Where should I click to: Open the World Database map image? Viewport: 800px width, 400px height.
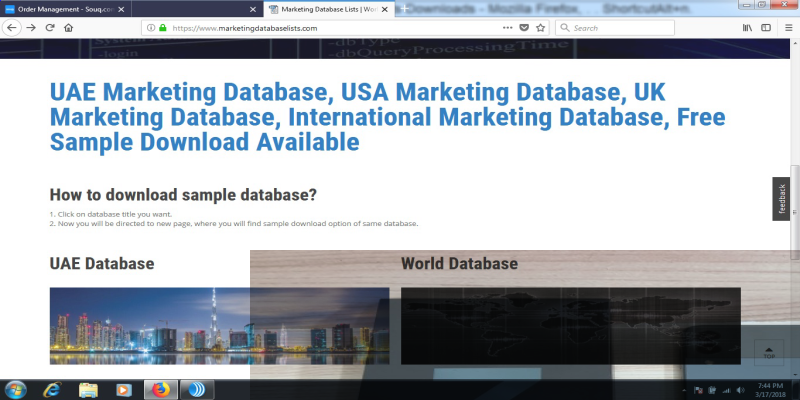click(571, 326)
